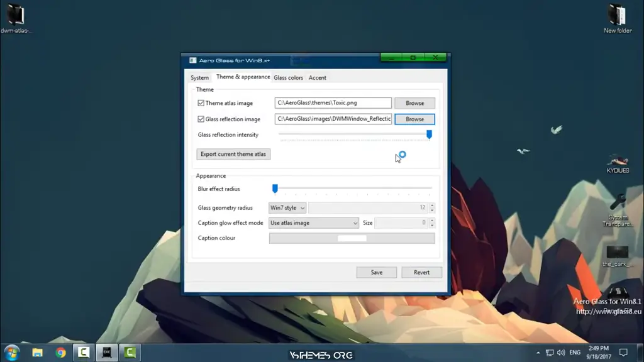Launch Google Chrome from the taskbar

[60, 353]
